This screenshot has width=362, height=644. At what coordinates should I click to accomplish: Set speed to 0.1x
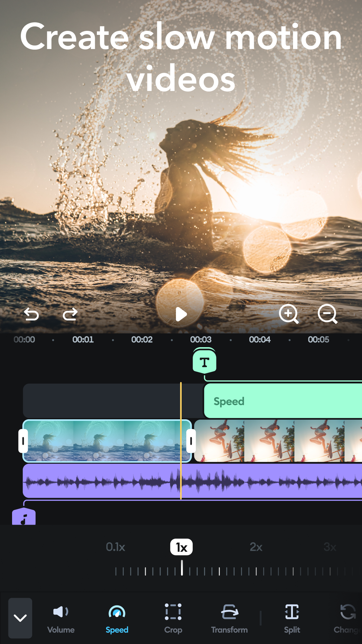pos(115,547)
